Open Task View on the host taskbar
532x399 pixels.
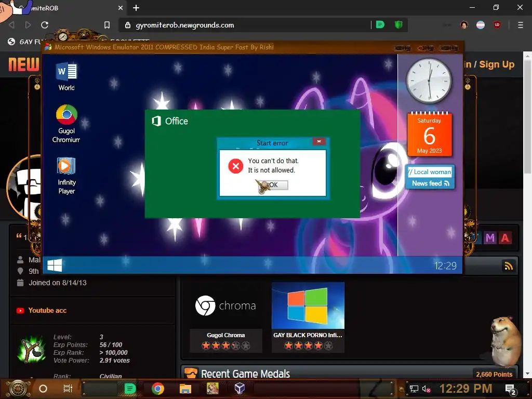click(x=68, y=389)
